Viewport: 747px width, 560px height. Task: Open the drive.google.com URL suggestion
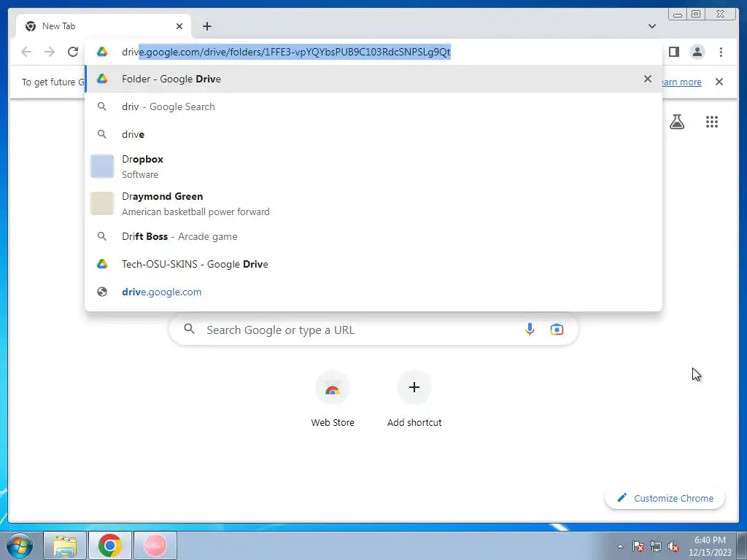coord(373,292)
